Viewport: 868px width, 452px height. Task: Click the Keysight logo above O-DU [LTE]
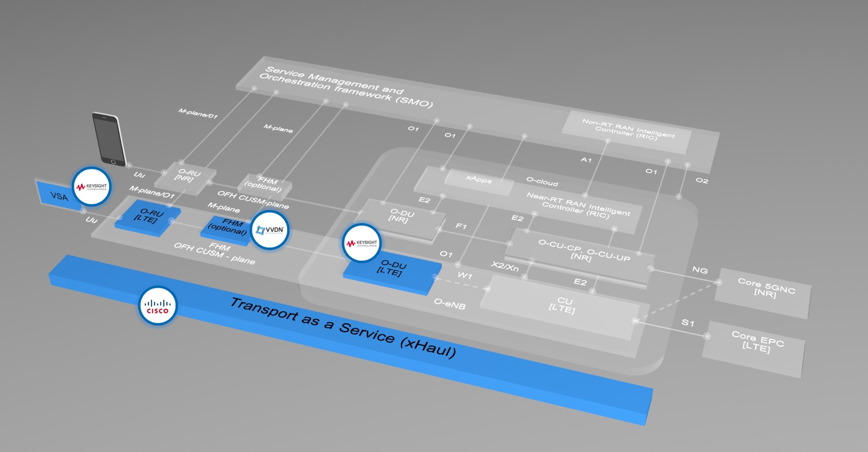point(362,243)
